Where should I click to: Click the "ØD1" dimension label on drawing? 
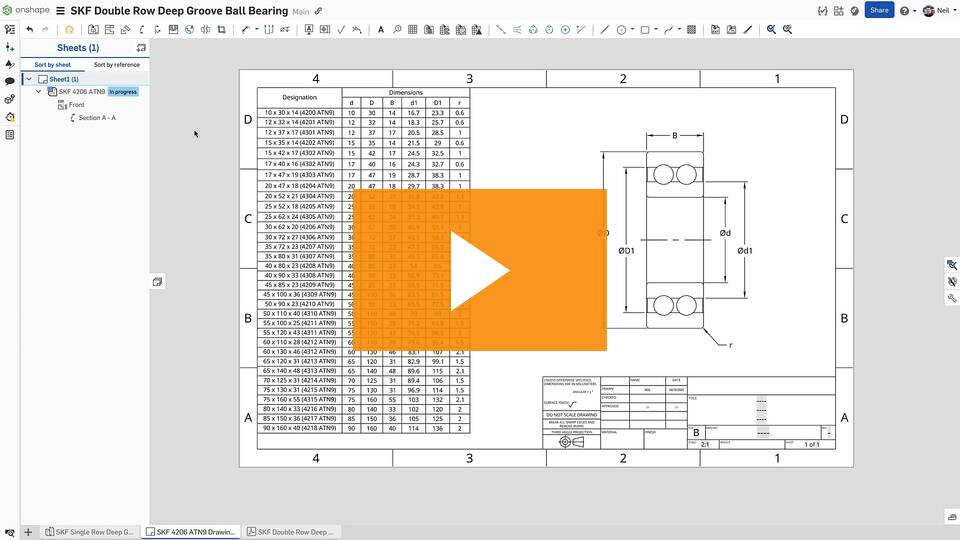point(626,250)
